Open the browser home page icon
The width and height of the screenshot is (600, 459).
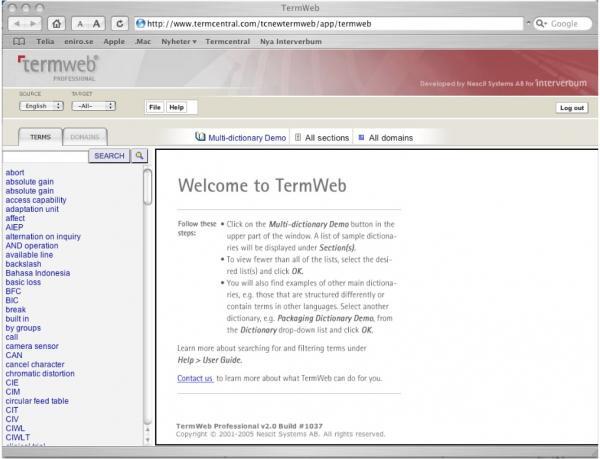point(56,24)
